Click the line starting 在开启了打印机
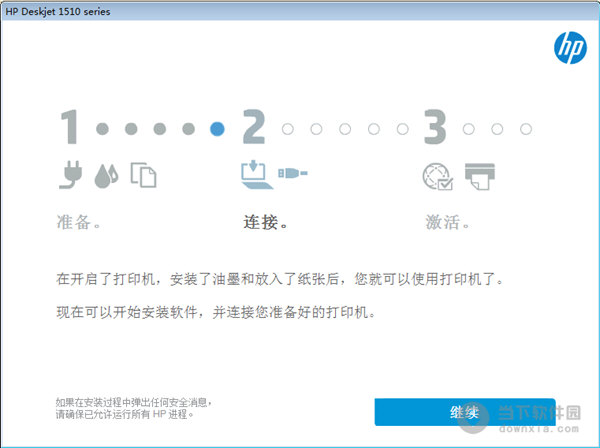The height and width of the screenshot is (448, 600). pos(280,279)
